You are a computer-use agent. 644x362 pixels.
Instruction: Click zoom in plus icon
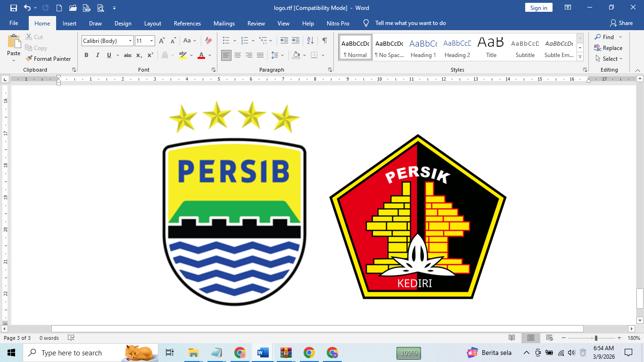pyautogui.click(x=619, y=338)
